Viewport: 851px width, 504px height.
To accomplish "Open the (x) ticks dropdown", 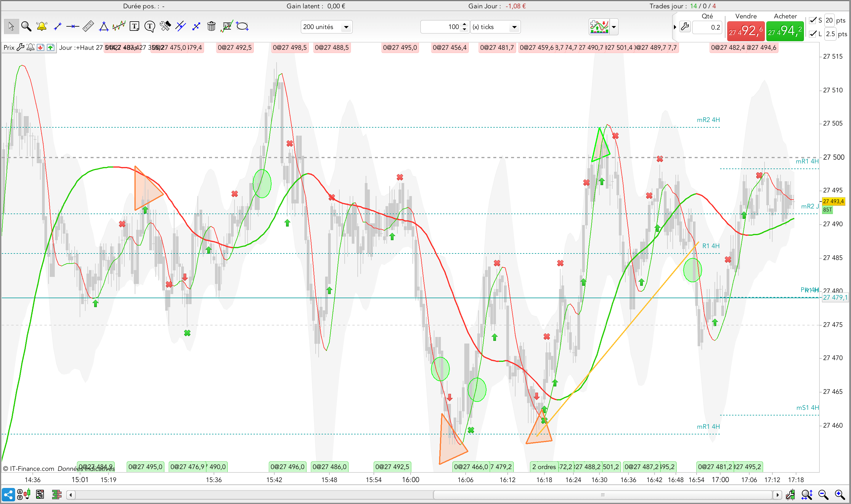I will [514, 27].
